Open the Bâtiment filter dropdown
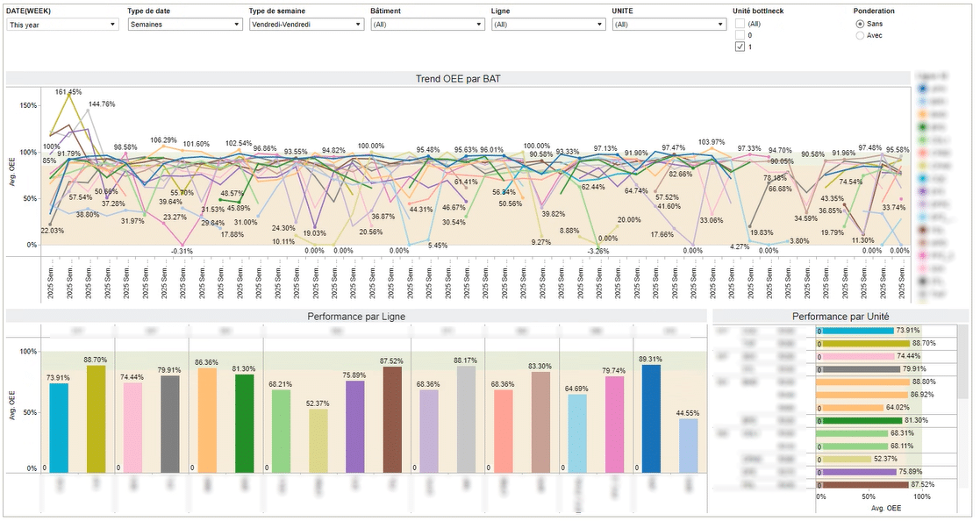The image size is (980, 521). click(x=427, y=24)
